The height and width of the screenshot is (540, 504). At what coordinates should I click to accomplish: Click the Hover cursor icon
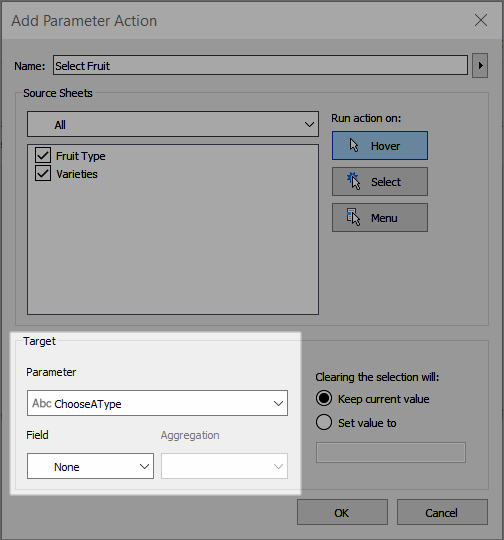tap(354, 145)
